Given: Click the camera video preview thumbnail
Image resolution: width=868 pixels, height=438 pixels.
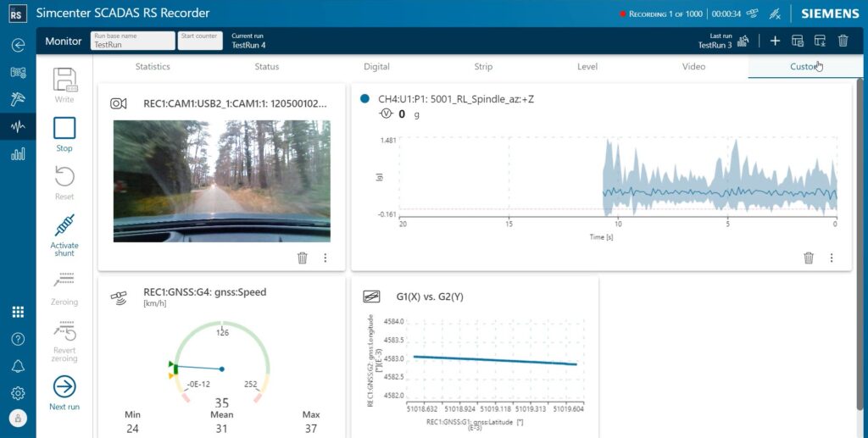Looking at the screenshot, I should (221, 181).
